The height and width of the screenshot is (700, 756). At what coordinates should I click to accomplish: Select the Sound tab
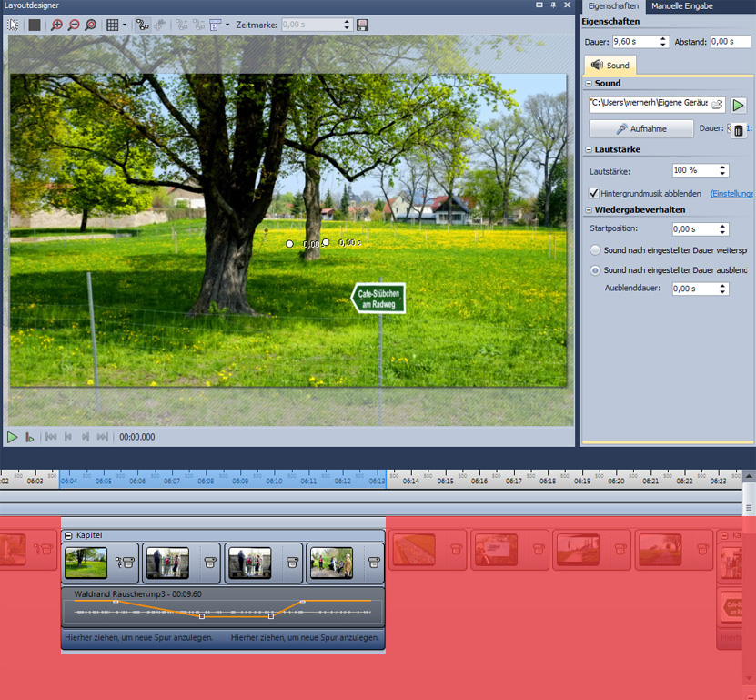[610, 66]
